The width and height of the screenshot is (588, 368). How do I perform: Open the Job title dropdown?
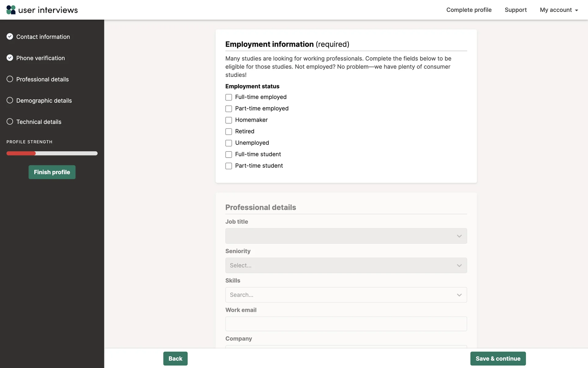346,236
